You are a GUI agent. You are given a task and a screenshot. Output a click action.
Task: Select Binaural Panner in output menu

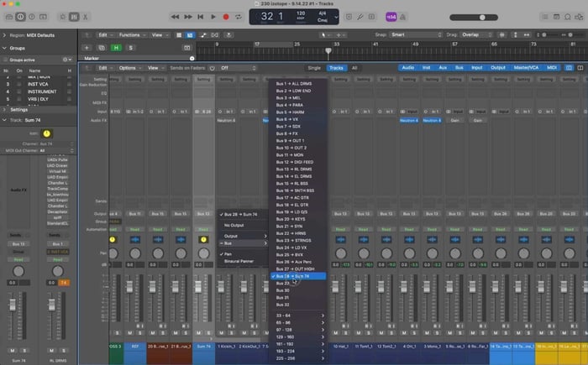(243, 261)
